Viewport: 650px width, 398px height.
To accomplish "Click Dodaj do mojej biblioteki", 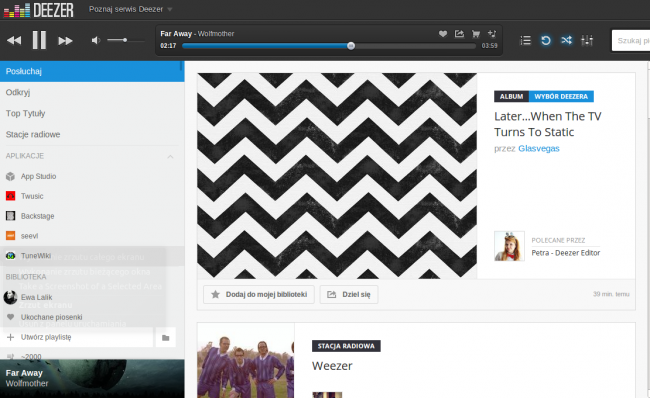I will (259, 294).
